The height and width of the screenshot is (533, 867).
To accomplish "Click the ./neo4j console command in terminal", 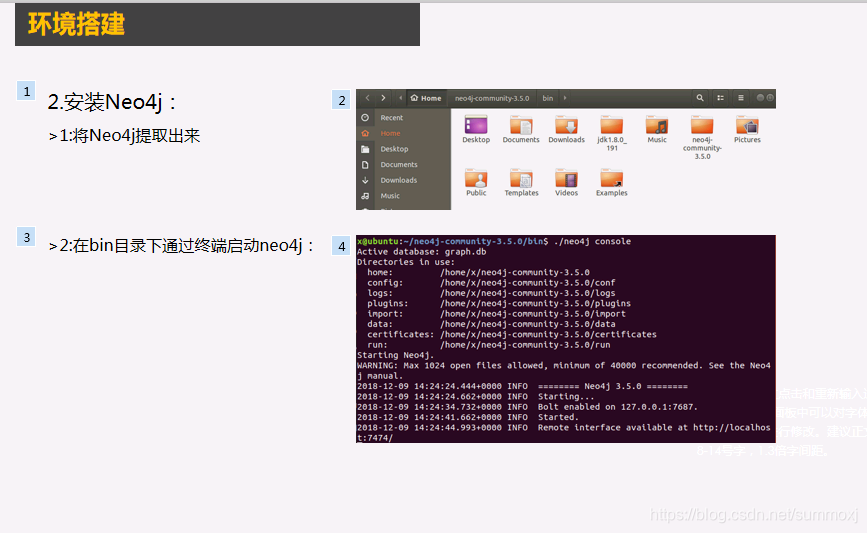I will pyautogui.click(x=592, y=241).
